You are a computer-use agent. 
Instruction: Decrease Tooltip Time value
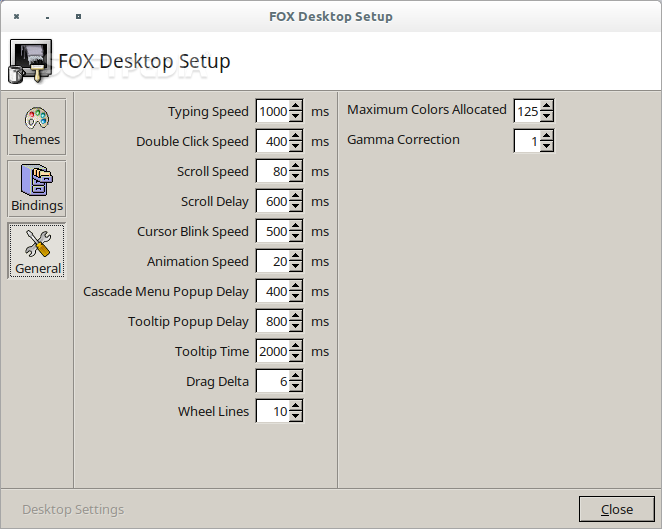pyautogui.click(x=296, y=356)
